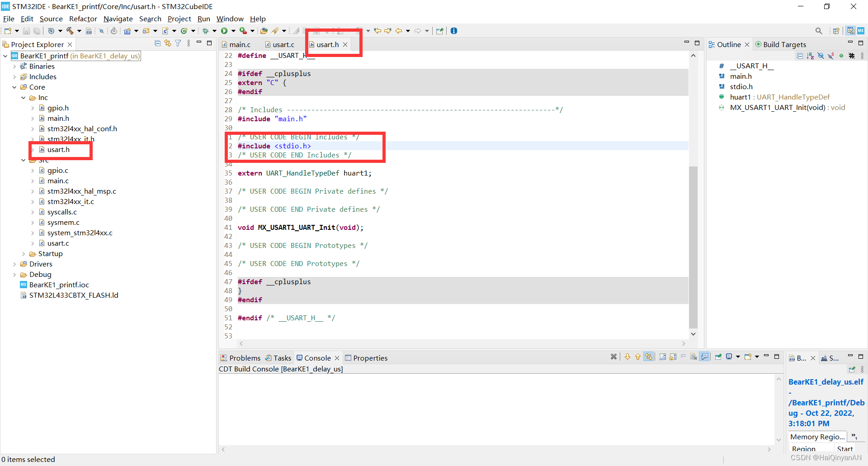Run the project with green play icon
The width and height of the screenshot is (868, 466).
coord(224,31)
